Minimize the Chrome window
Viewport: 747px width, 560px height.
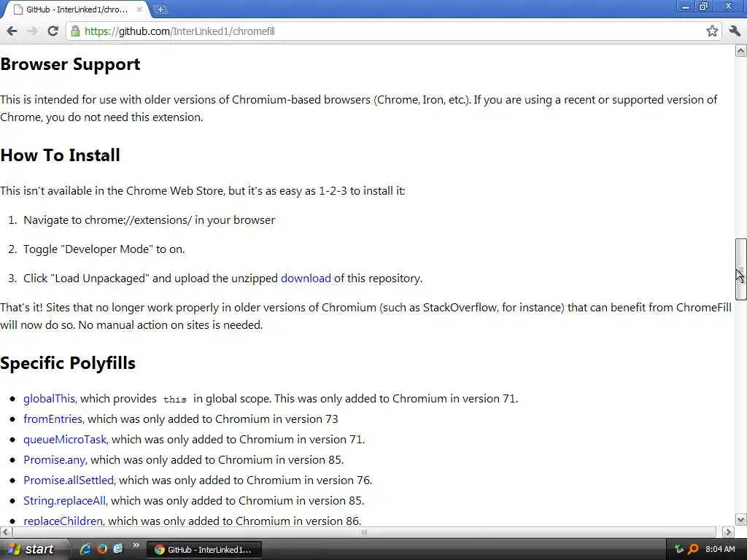686,7
